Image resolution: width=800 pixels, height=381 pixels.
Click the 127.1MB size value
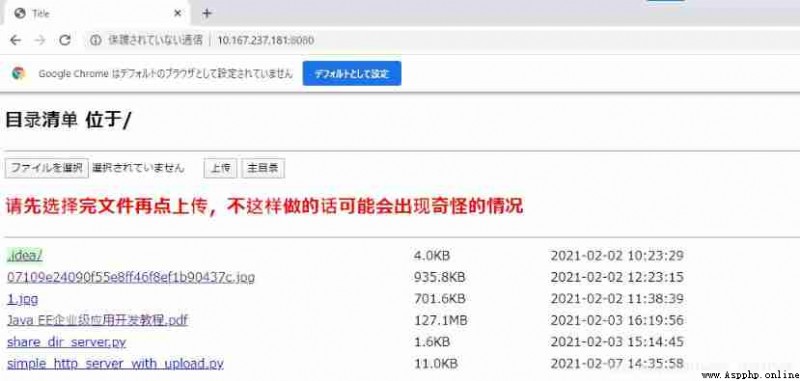pos(440,321)
